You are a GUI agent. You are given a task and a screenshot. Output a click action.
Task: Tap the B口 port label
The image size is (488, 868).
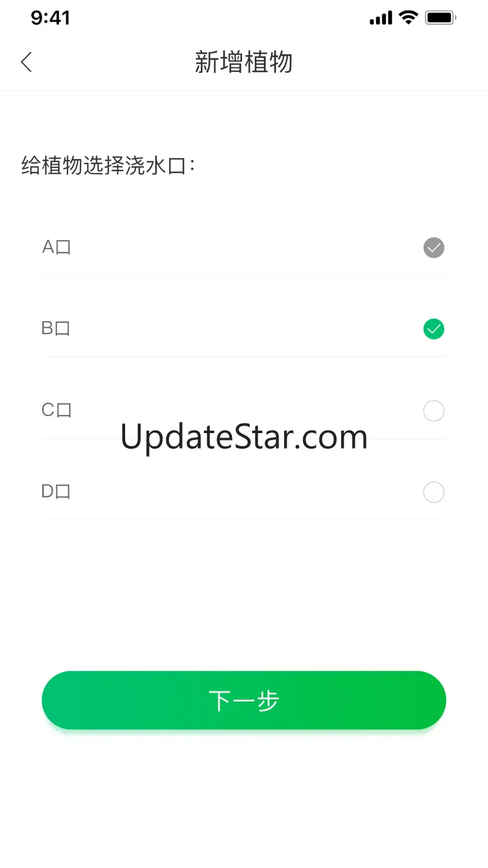click(56, 328)
